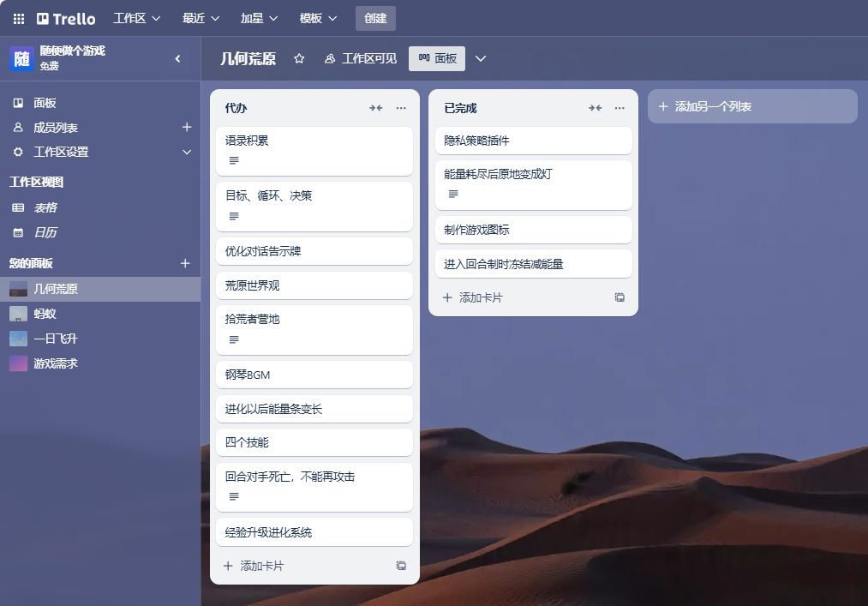Open the 工作区 dropdown menu

pyautogui.click(x=137, y=19)
